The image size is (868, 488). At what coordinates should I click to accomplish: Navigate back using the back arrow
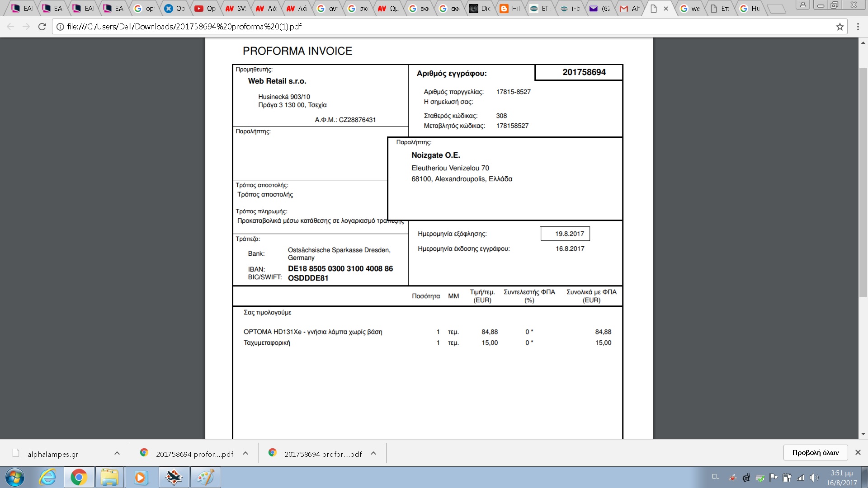(x=9, y=27)
